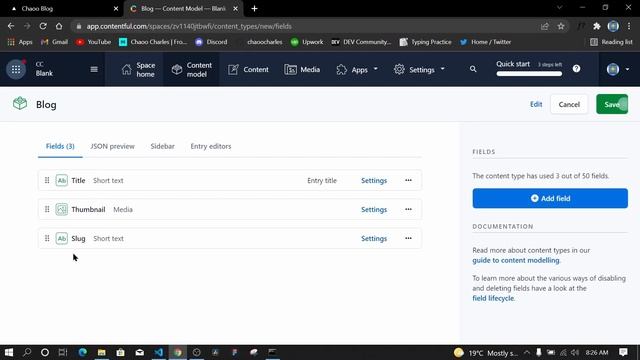
Task: Open Visual Studio Code from taskbar
Action: click(159, 352)
